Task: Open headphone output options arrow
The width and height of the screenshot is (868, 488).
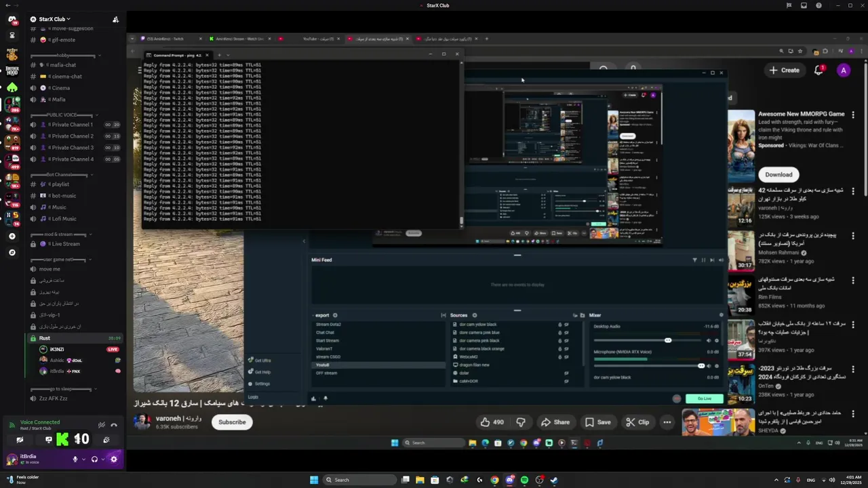Action: (103, 459)
